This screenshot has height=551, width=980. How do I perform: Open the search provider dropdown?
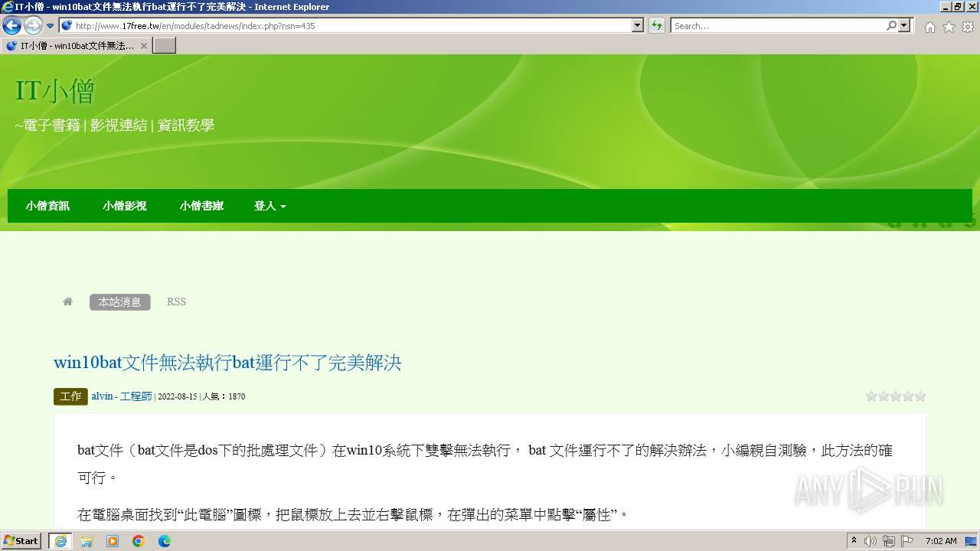[x=905, y=25]
